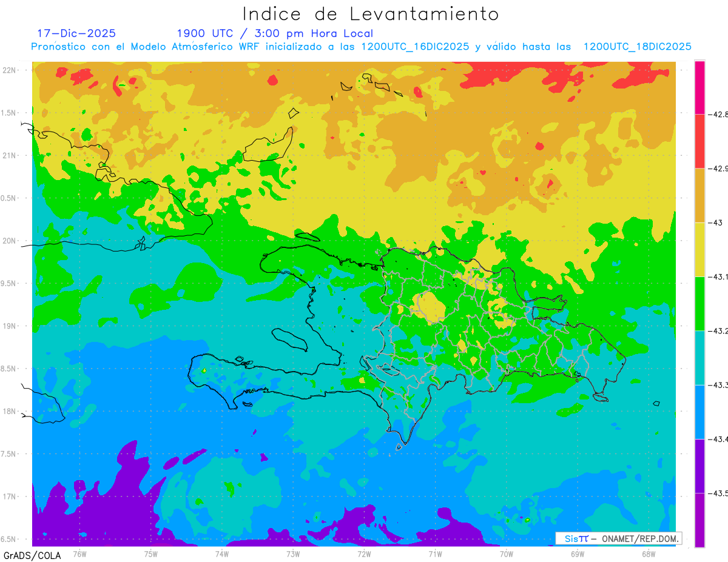Viewport: 728px width, 562px height.
Task: Click the "17N" latitude label
Action: (9, 497)
